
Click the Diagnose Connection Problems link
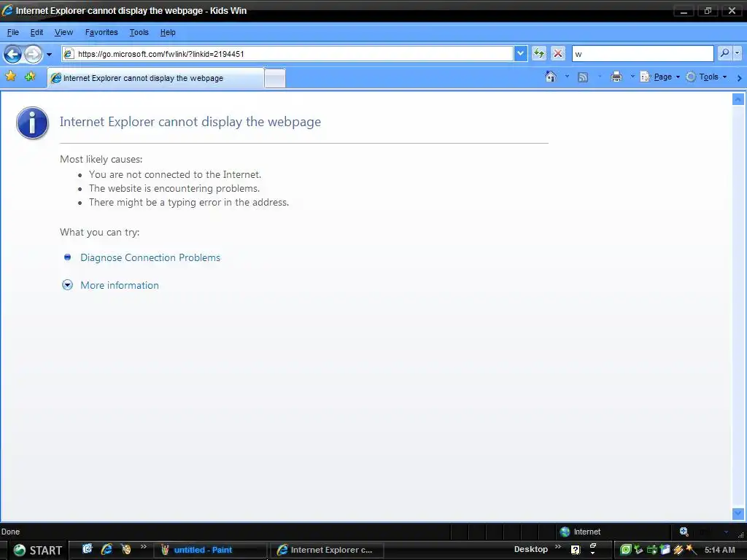click(x=150, y=257)
